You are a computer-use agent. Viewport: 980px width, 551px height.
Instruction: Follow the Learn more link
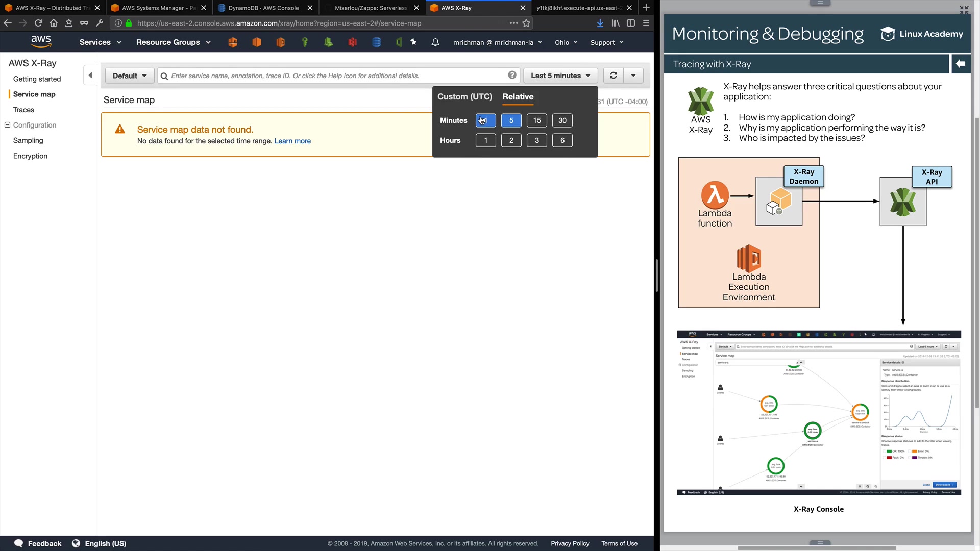(292, 141)
